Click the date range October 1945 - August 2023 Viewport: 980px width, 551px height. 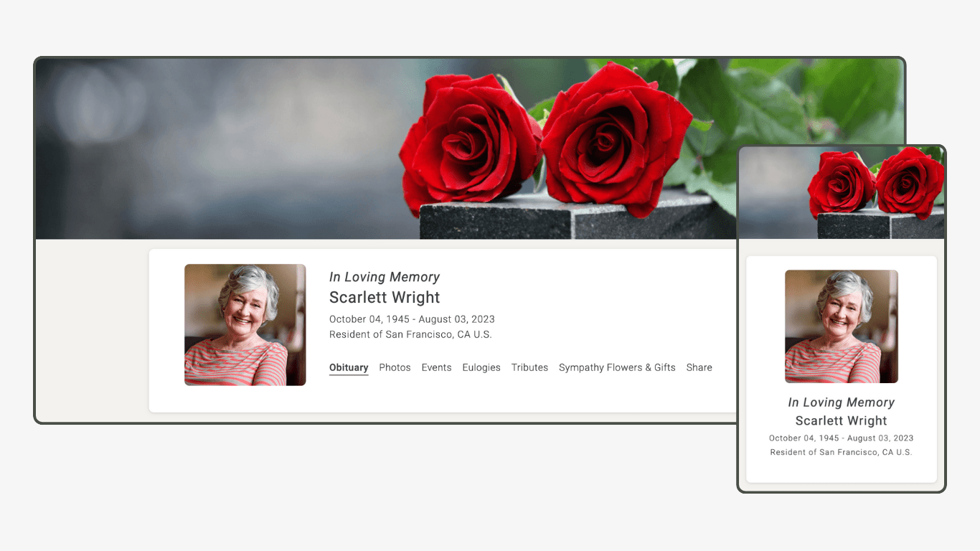[x=412, y=319]
